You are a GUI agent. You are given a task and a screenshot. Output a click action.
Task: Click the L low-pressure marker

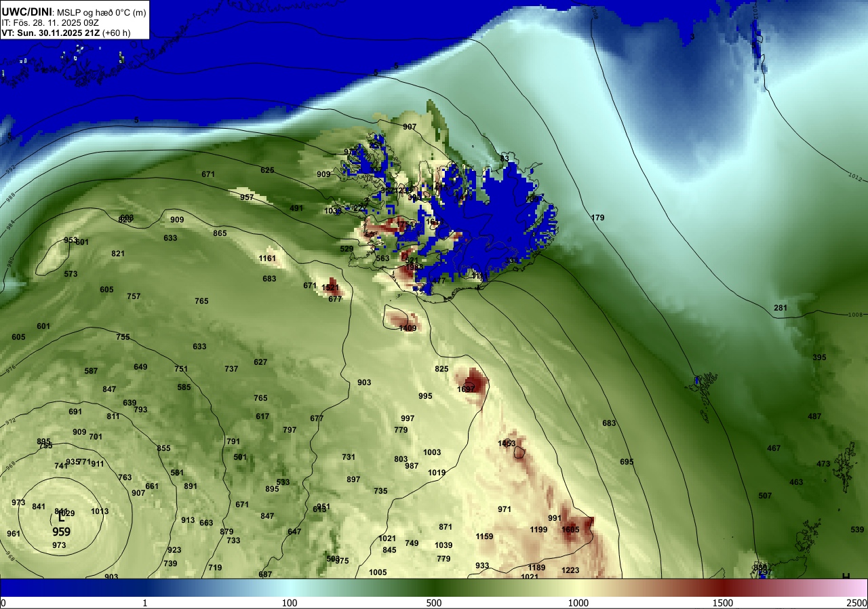[62, 519]
